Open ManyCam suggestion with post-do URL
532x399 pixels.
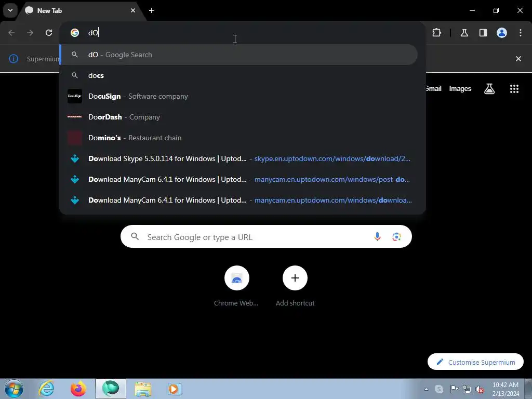[238, 179]
